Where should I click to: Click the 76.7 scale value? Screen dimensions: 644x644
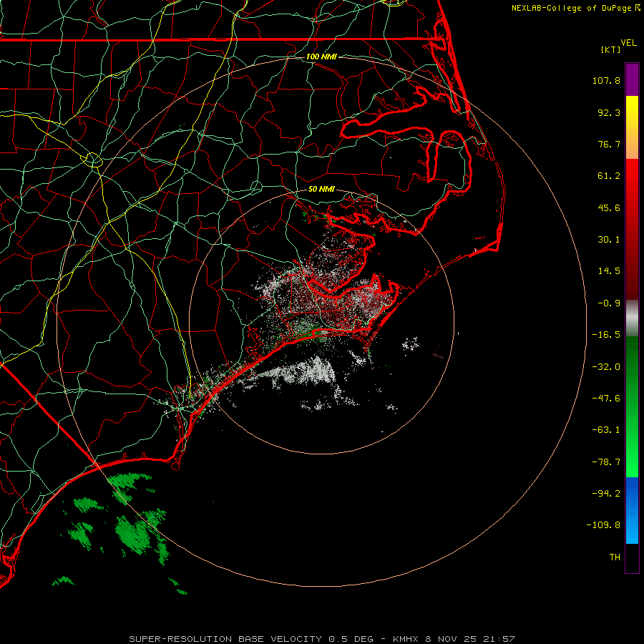click(609, 144)
